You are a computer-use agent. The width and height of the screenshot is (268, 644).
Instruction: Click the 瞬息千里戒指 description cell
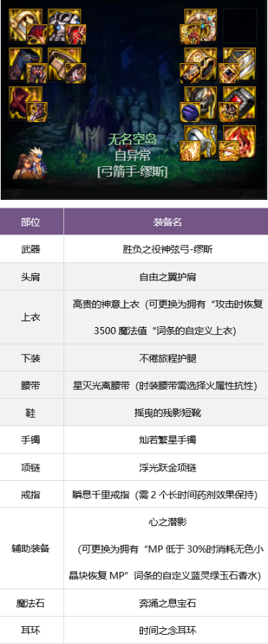point(167,494)
